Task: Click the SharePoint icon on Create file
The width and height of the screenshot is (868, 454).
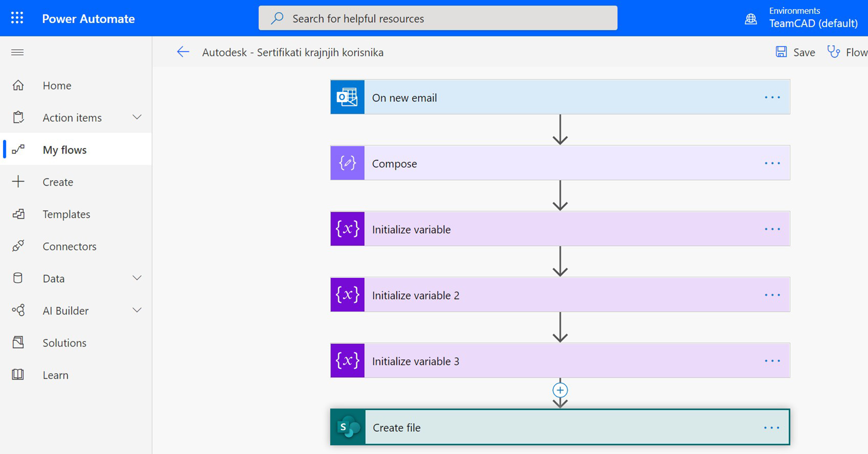Action: pyautogui.click(x=348, y=427)
